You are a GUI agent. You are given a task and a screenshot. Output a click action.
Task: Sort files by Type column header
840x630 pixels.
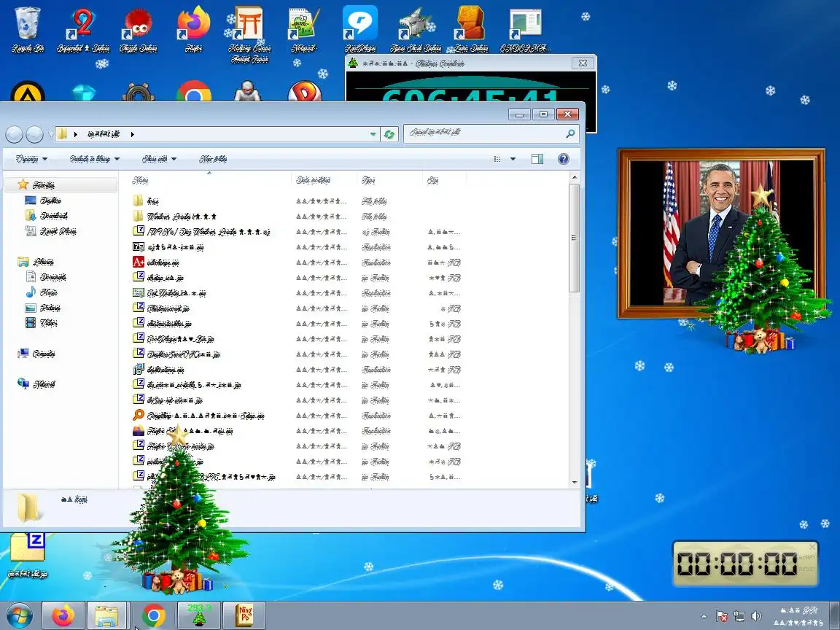coord(389,181)
